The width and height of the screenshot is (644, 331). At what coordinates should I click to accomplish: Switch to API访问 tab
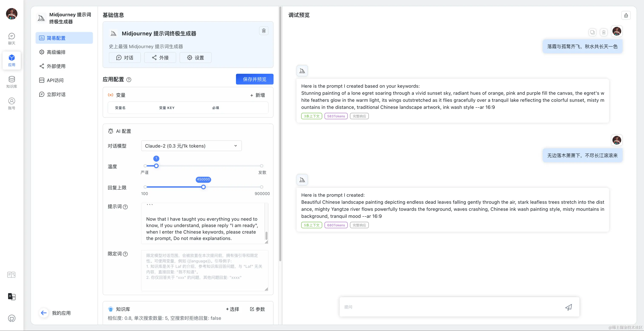(55, 80)
